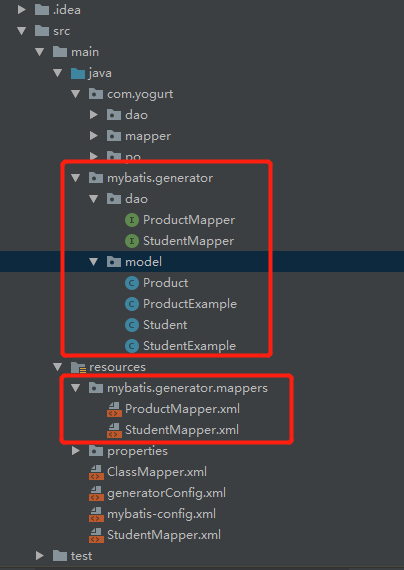404x570 pixels.
Task: Expand the test folder
Action: tap(40, 556)
